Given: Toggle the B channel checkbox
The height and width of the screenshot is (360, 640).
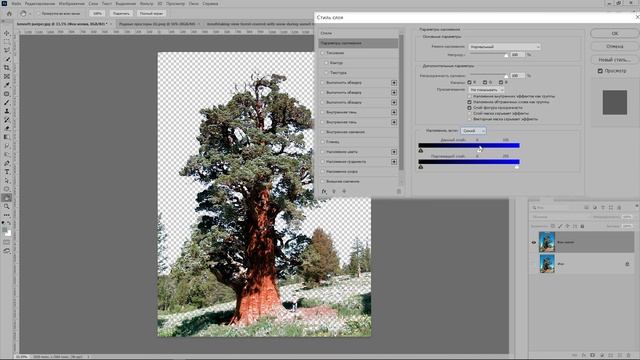Looking at the screenshot, I should tap(501, 82).
